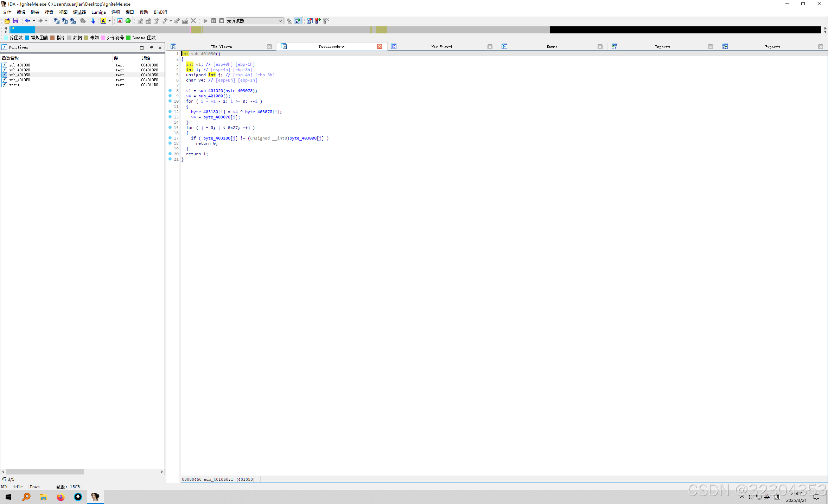Click the Open file toolbar icon
Screen dimensions: 828x504
7,21
